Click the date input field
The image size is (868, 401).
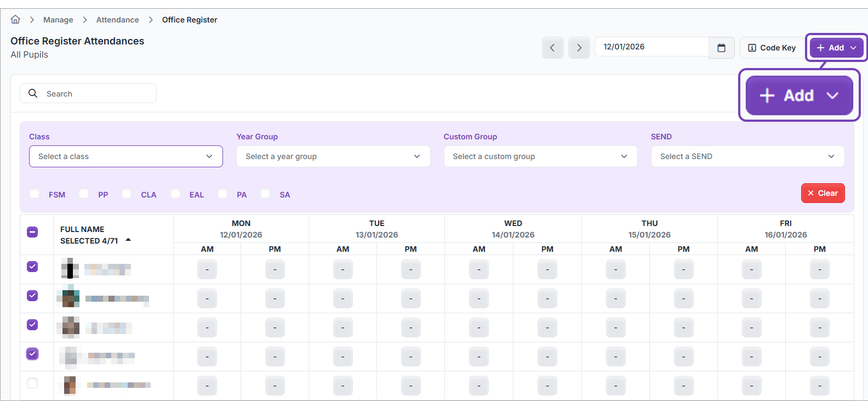click(651, 47)
